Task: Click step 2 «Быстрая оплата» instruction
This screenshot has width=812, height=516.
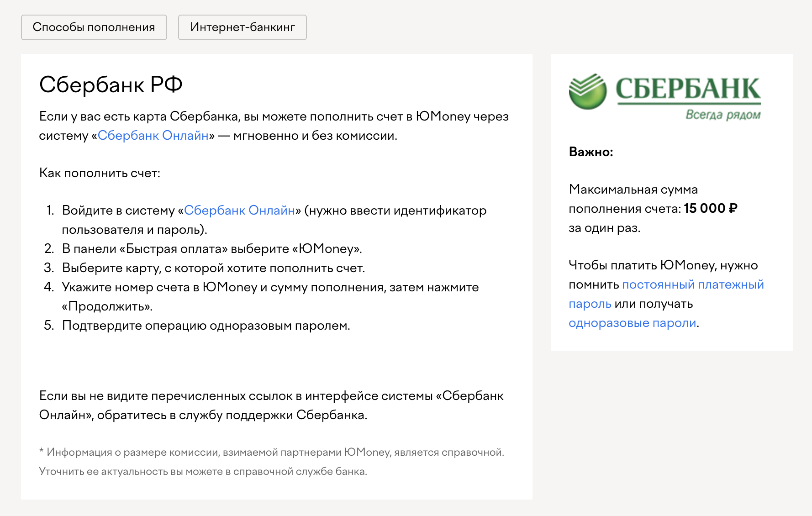Action: [x=212, y=249]
